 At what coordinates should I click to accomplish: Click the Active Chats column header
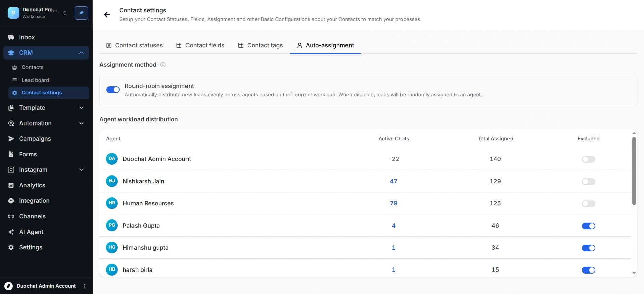tap(394, 139)
